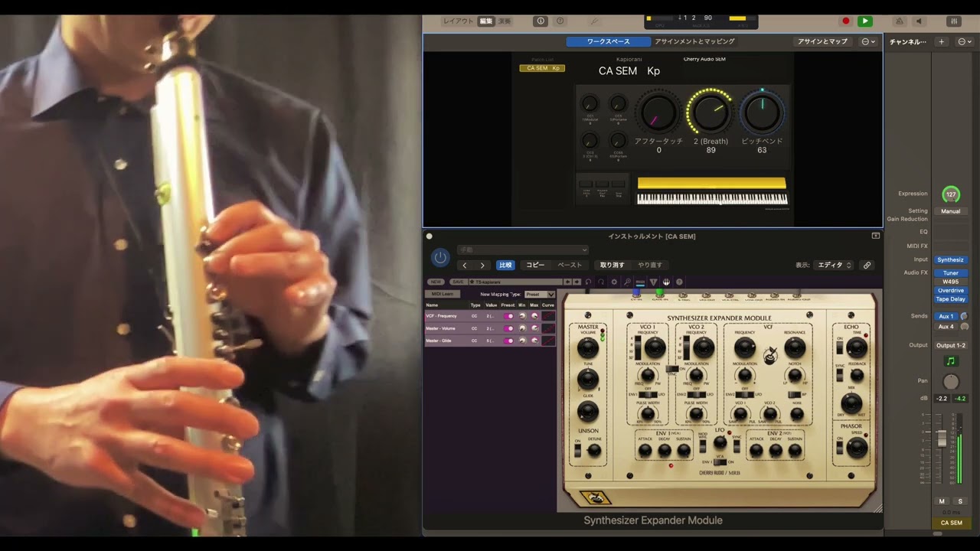
Task: Select the 編集 mode tab
Action: 486,21
